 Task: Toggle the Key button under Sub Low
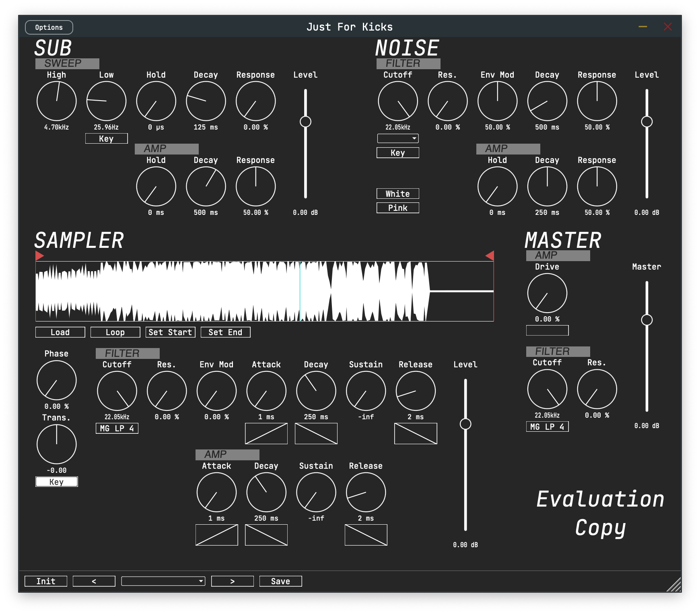(x=106, y=138)
